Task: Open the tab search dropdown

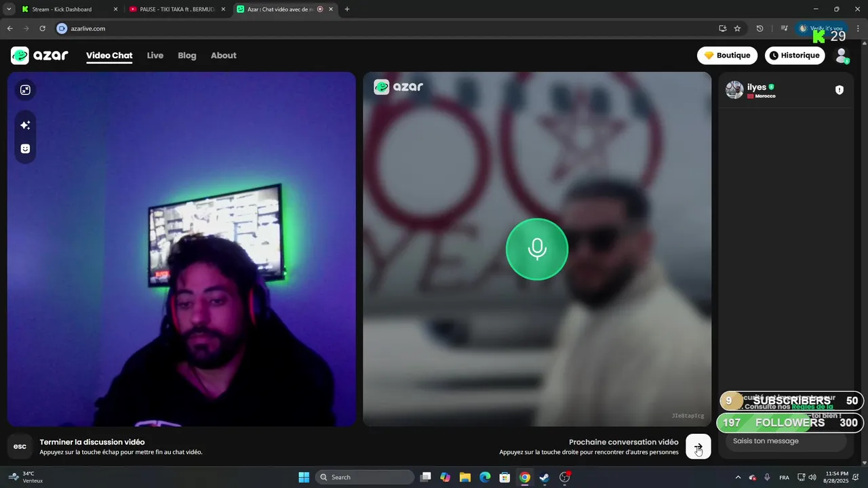Action: [x=9, y=9]
